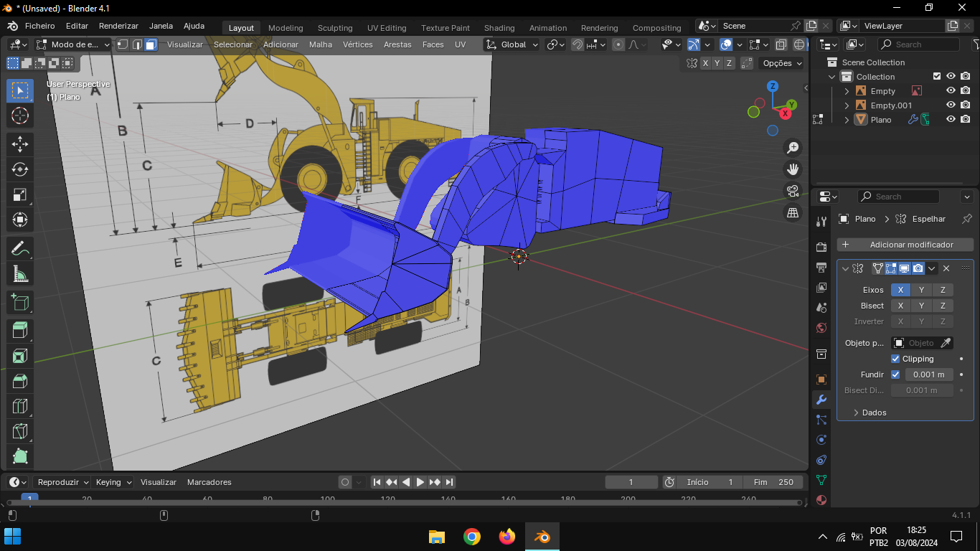Screen dimensions: 980x551
Task: Click the Adicionar modificador button
Action: (905, 245)
